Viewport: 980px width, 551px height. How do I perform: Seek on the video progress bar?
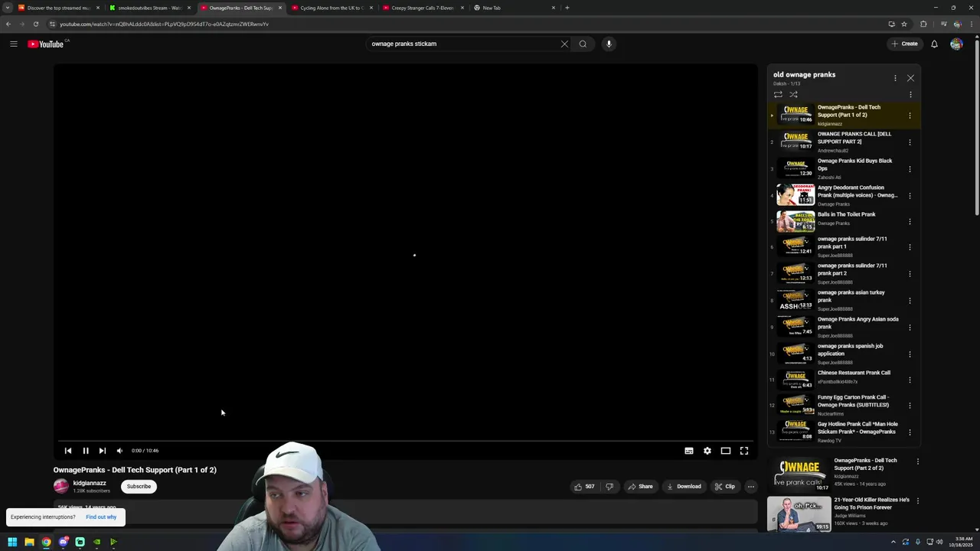click(406, 442)
